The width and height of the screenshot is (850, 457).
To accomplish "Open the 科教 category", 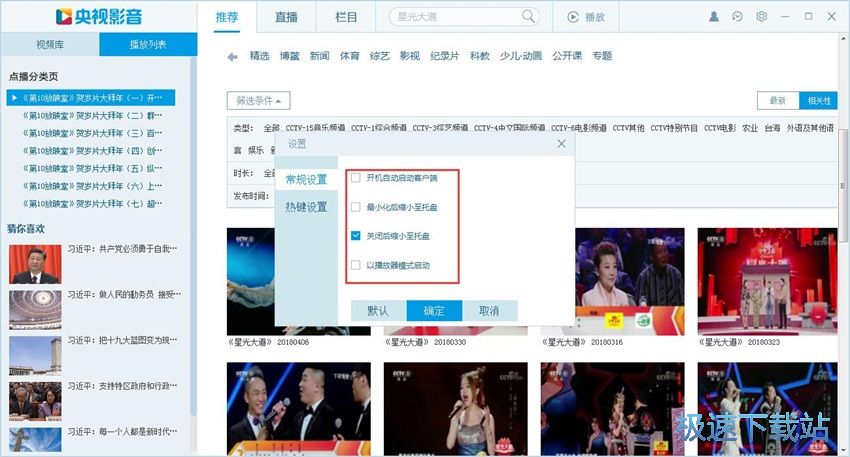I will pyautogui.click(x=480, y=56).
